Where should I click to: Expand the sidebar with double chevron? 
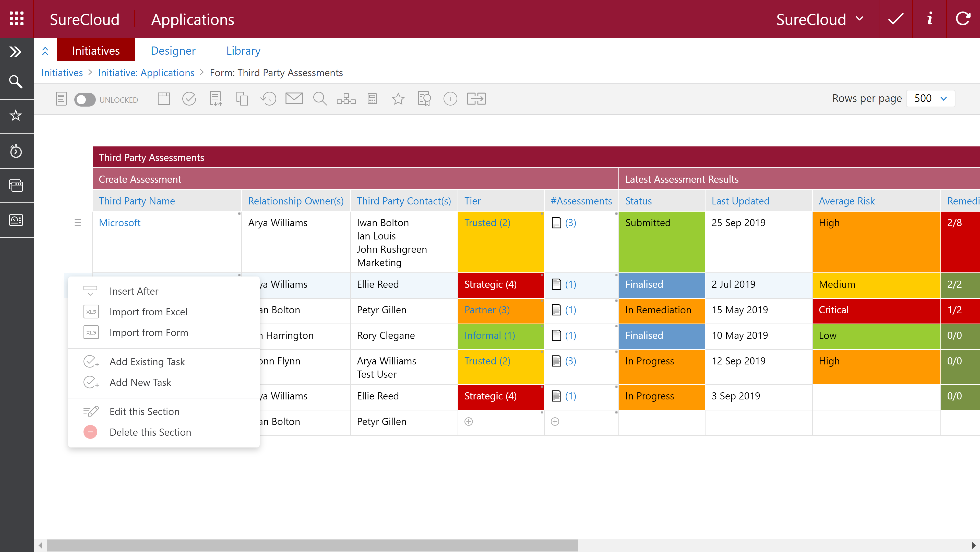click(16, 51)
